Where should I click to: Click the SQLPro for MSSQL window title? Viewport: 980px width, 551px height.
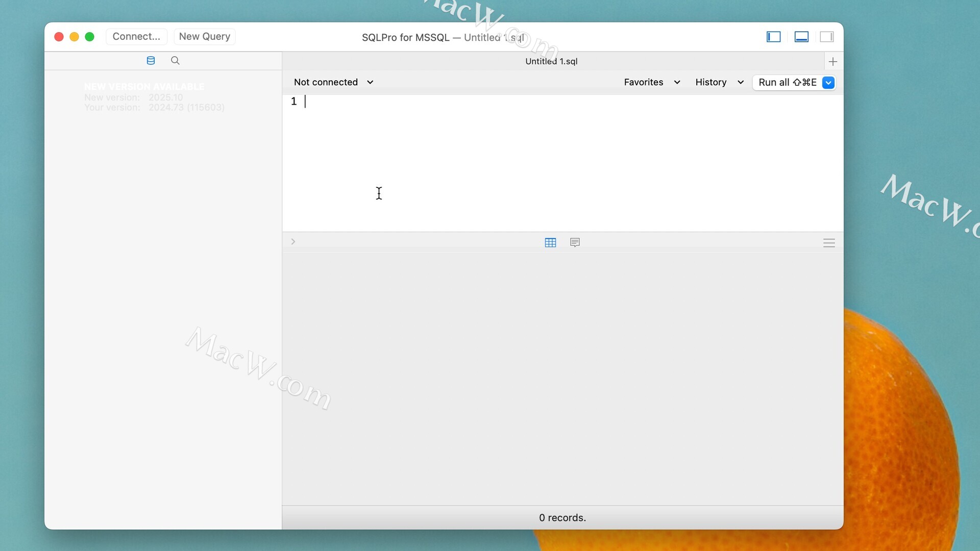coord(443,38)
